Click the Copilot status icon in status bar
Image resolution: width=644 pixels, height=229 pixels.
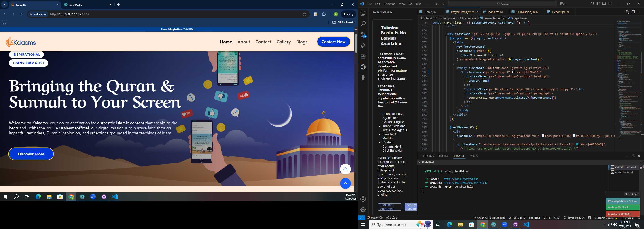point(589,218)
